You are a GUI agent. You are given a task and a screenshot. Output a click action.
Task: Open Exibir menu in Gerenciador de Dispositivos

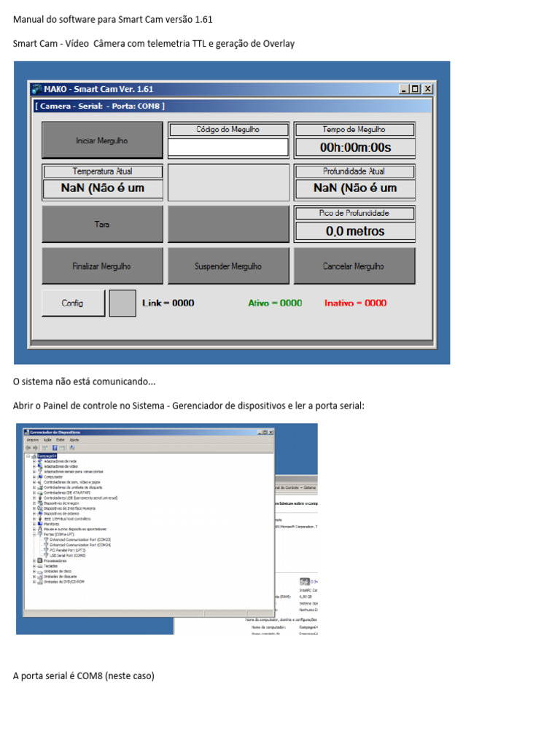tap(61, 440)
